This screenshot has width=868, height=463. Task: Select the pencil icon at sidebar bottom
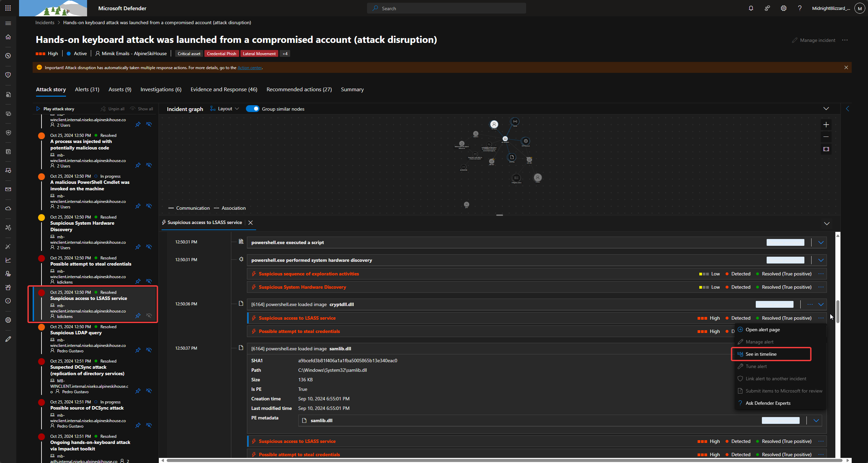coord(8,339)
